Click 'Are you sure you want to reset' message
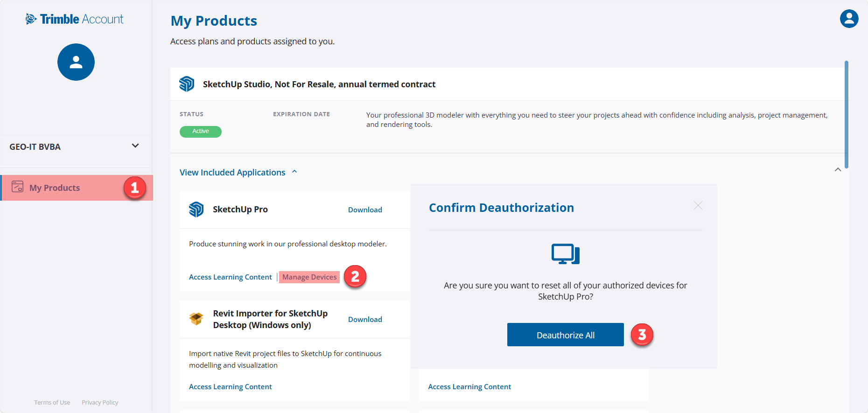 point(566,291)
